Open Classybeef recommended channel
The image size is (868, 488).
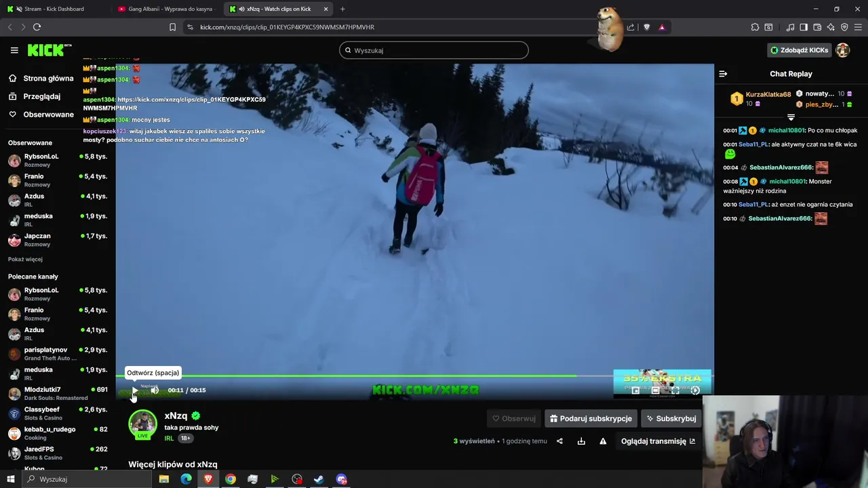tap(58, 413)
